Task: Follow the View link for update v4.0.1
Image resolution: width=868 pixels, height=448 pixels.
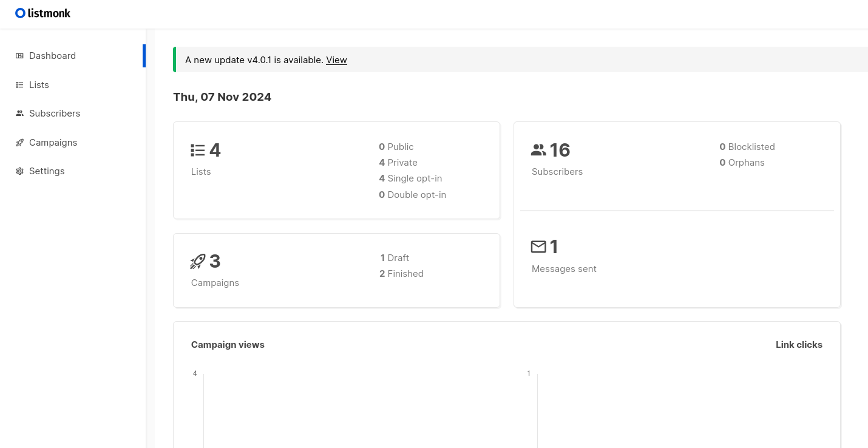Action: (x=336, y=60)
